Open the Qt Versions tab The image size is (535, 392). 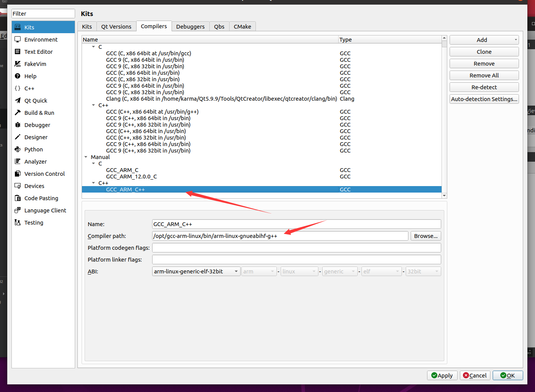coord(116,26)
